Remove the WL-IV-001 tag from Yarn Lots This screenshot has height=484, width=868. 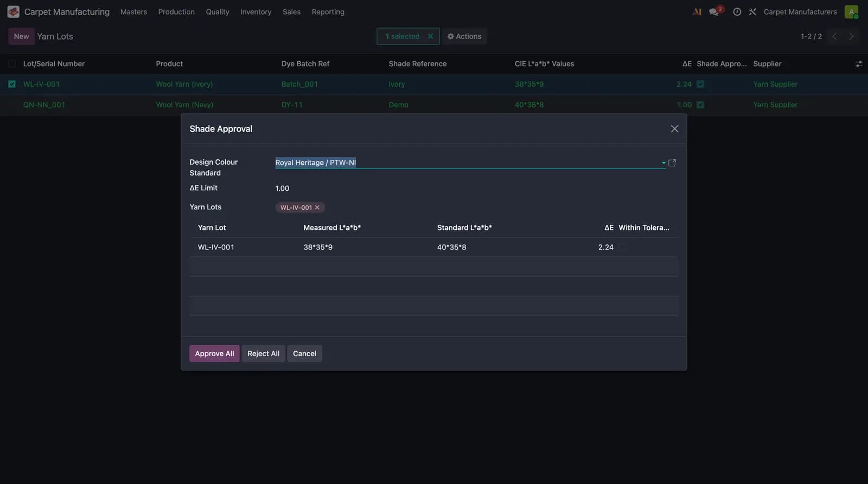317,208
